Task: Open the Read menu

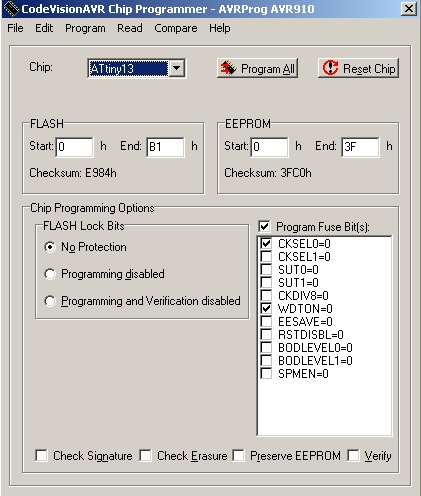Action: (x=130, y=28)
